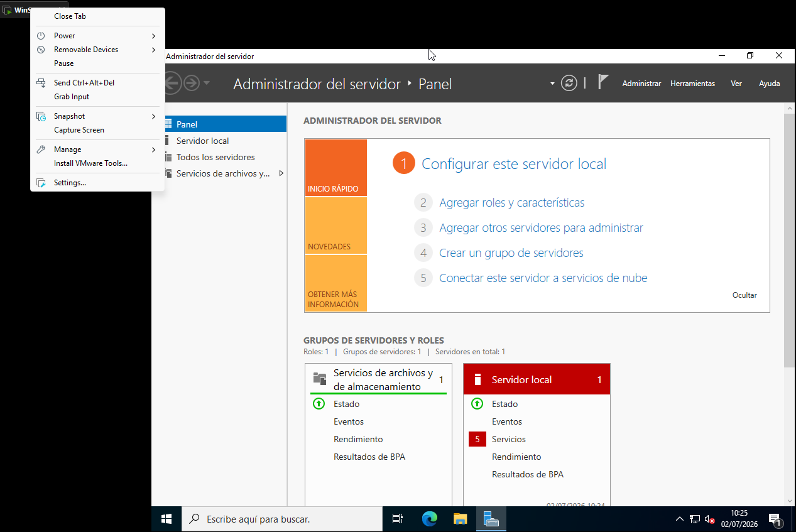Viewport: 796px width, 532px height.
Task: Select the INICIO RÁPIDO tile
Action: [x=336, y=168]
